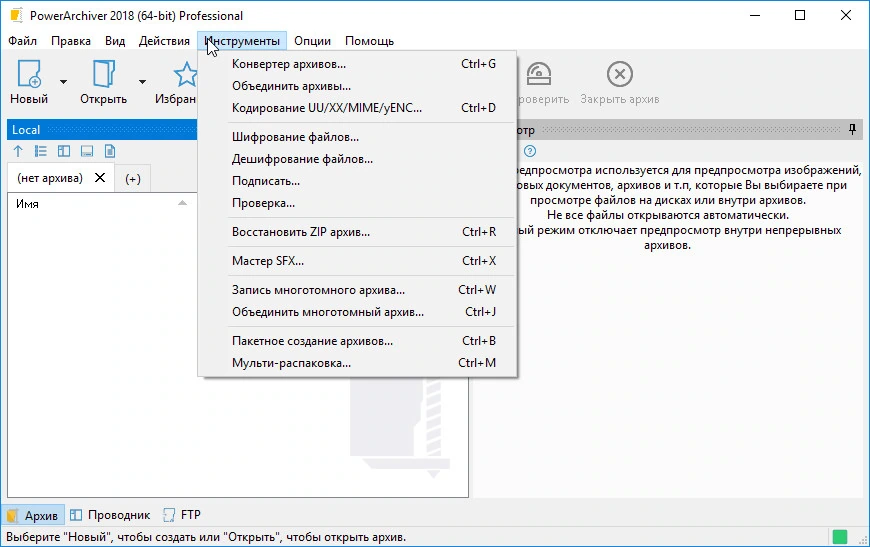The image size is (870, 547).
Task: Choose Кодирование UU/XX/MIME/yENC... item
Action: [357, 108]
